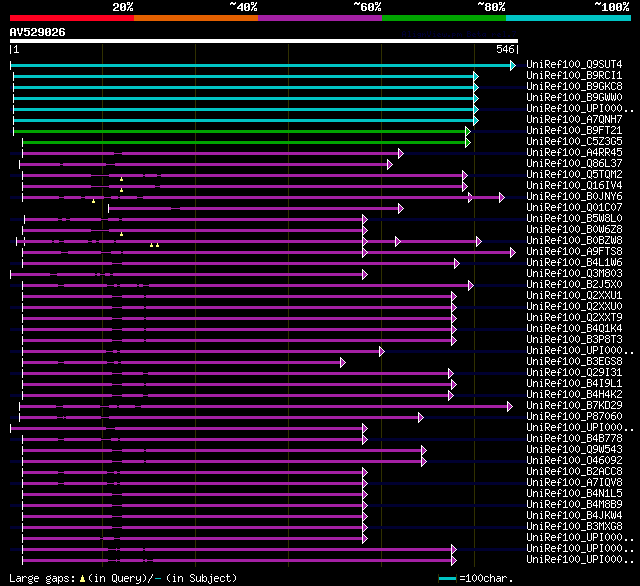Image resolution: width=640 pixels, height=586 pixels.
Task: Select the UniRef100_B0BZW8 label
Action: click(574, 240)
